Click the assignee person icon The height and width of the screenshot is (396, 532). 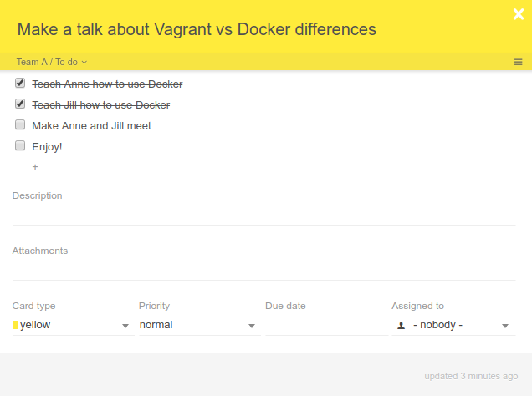pyautogui.click(x=401, y=325)
